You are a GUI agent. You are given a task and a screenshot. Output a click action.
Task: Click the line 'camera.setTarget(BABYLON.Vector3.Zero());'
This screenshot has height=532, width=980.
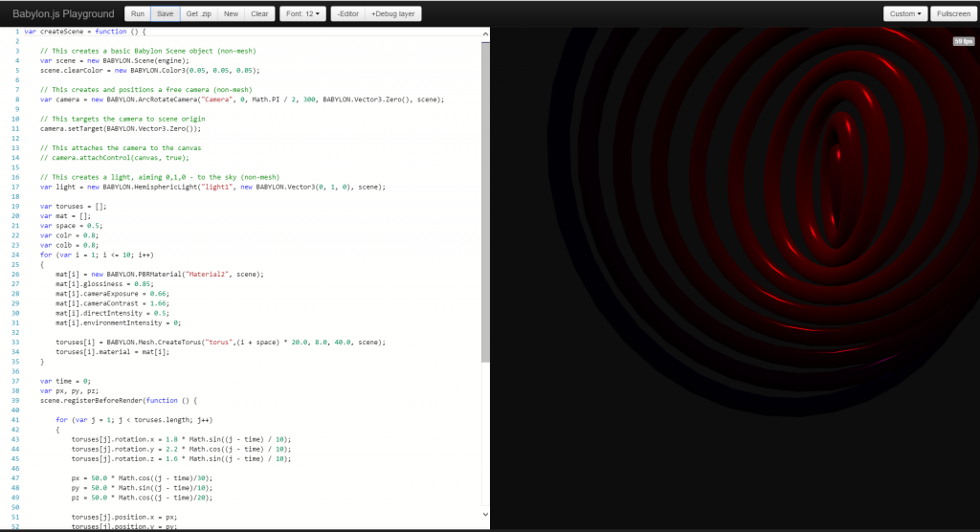point(121,129)
